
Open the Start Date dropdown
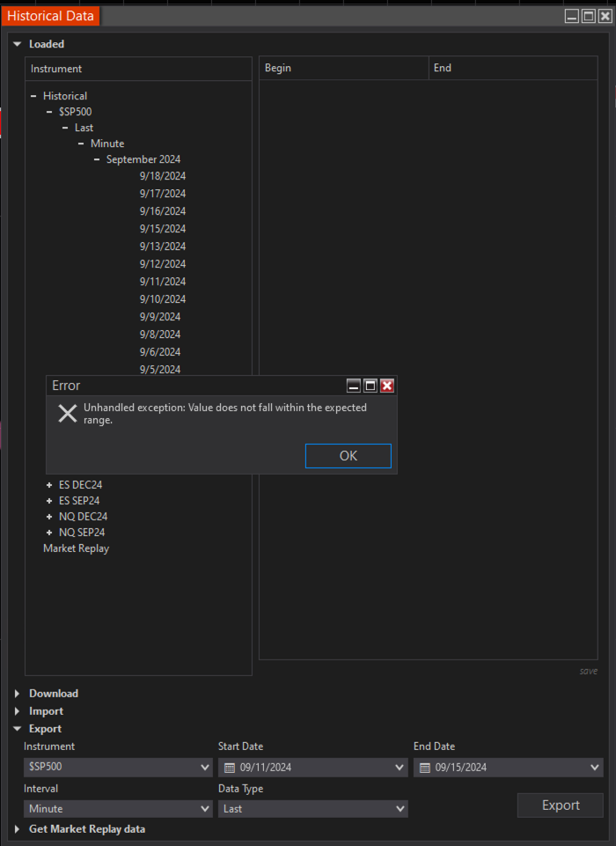coord(400,768)
